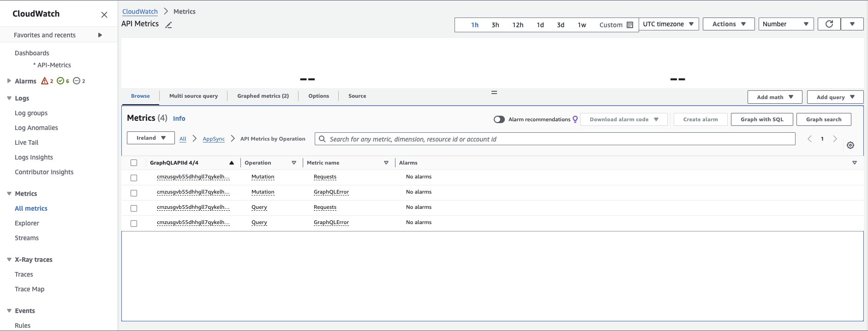Click the in-alarm red warning icon
Image resolution: width=868 pixels, height=331 pixels.
pos(45,81)
